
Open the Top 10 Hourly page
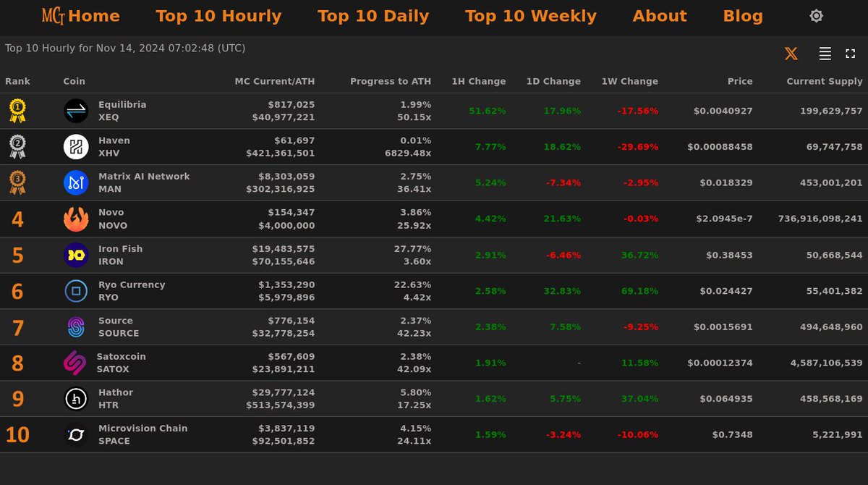coord(218,16)
